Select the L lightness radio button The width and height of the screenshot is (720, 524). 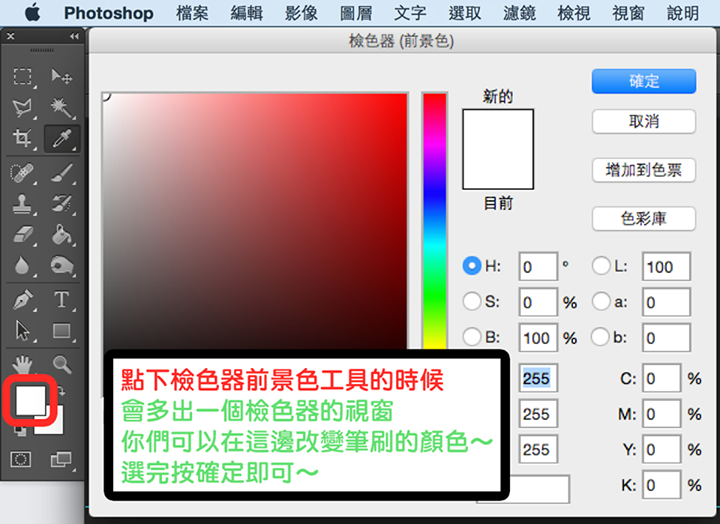(601, 266)
